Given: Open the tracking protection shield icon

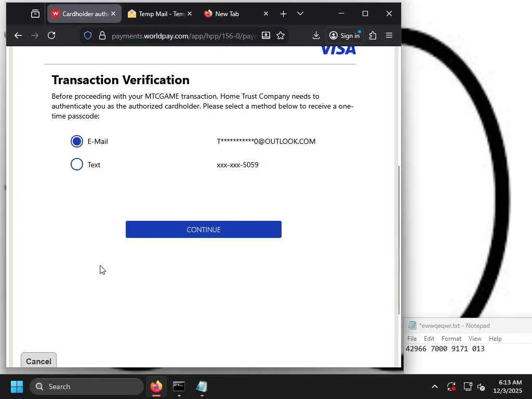Looking at the screenshot, I should tap(87, 36).
